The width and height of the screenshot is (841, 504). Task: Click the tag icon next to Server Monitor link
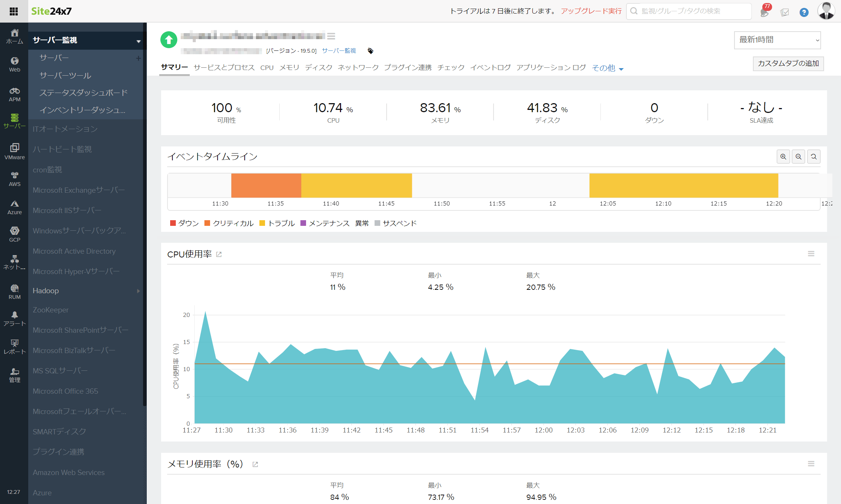pyautogui.click(x=370, y=51)
